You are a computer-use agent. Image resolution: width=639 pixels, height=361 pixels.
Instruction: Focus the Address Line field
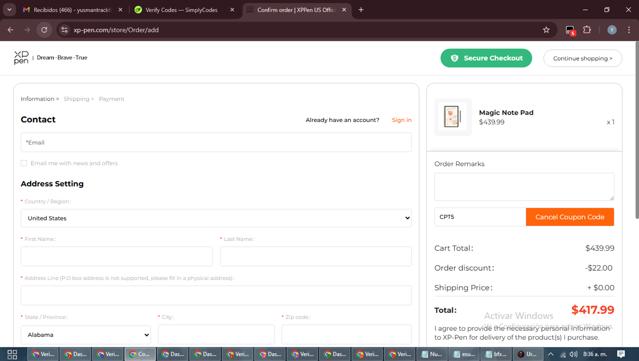click(x=216, y=295)
